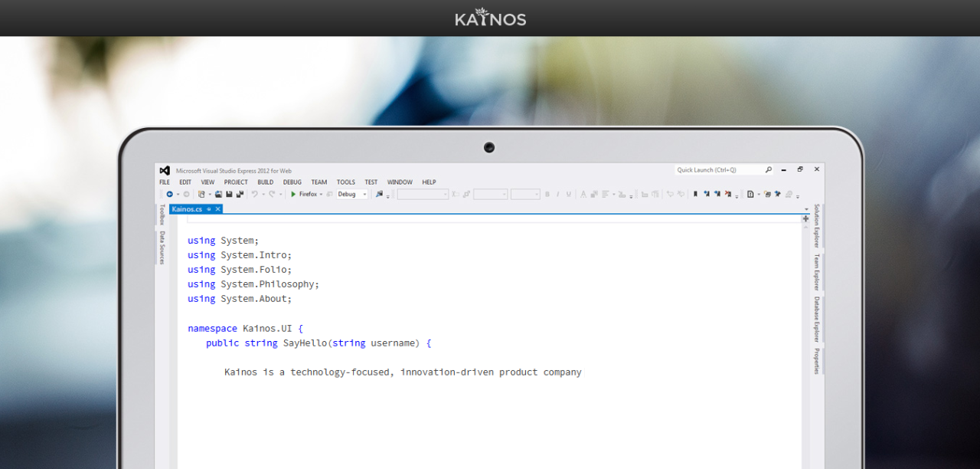The width and height of the screenshot is (980, 469).
Task: Toggle the pin on Kainos.cs tab
Action: coord(209,209)
